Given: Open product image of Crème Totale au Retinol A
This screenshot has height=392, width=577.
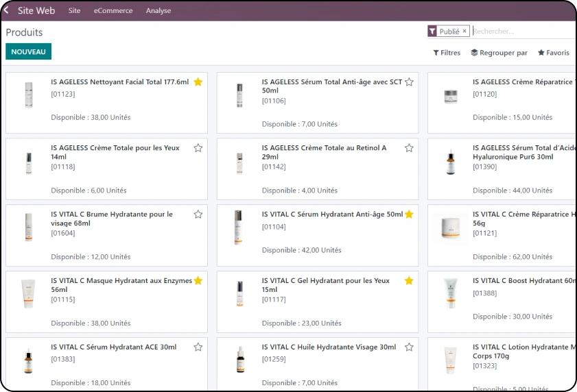Looking at the screenshot, I should pyautogui.click(x=239, y=163).
